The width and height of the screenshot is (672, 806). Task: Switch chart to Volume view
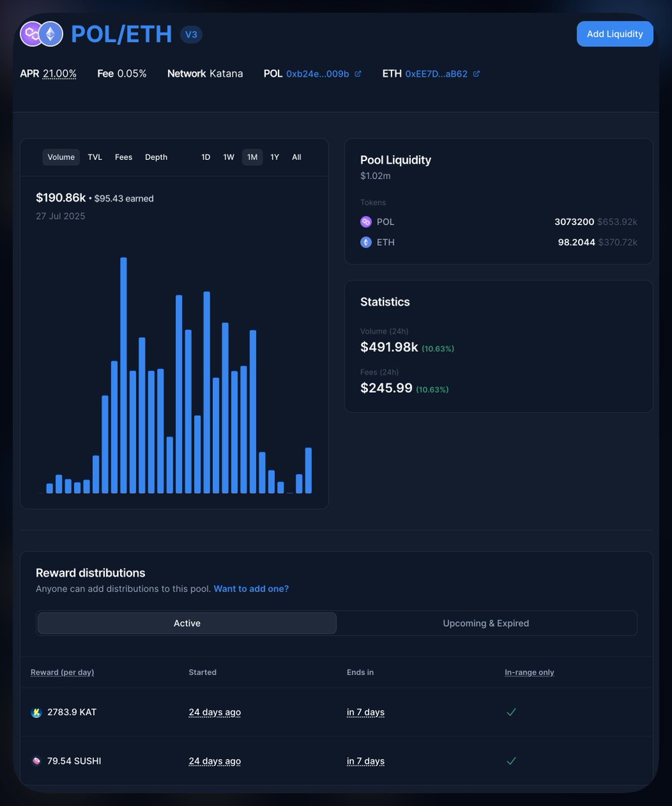(x=61, y=157)
